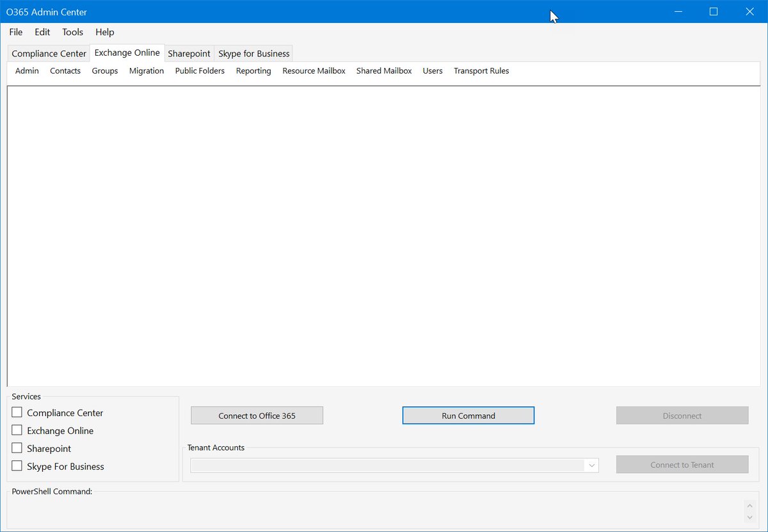
Task: Click the PowerShell box scroll up arrow
Action: (x=750, y=506)
